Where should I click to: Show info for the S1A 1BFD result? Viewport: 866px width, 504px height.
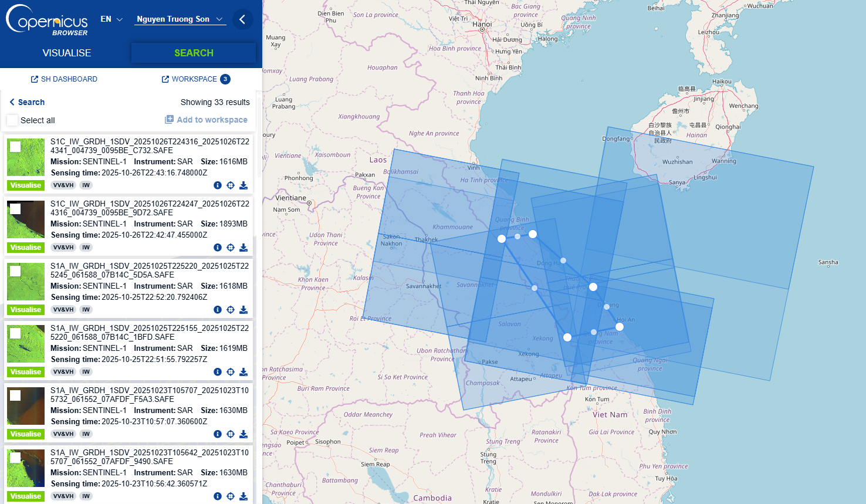point(218,372)
